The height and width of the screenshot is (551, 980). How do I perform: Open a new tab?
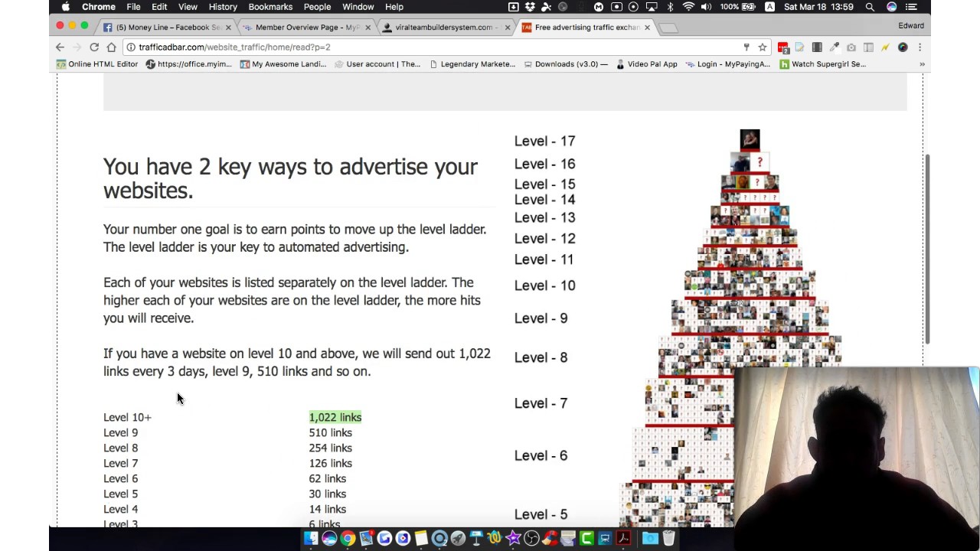point(668,28)
